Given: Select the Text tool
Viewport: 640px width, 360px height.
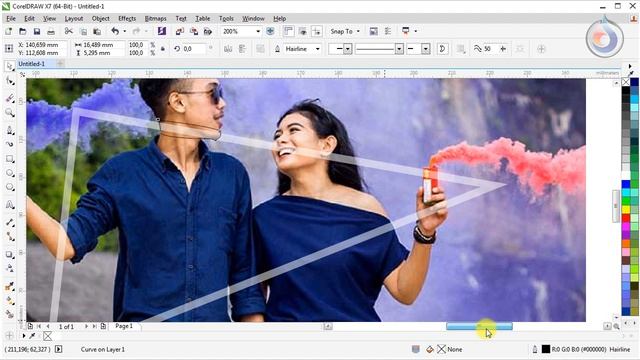Looking at the screenshot, I should coord(10,204).
